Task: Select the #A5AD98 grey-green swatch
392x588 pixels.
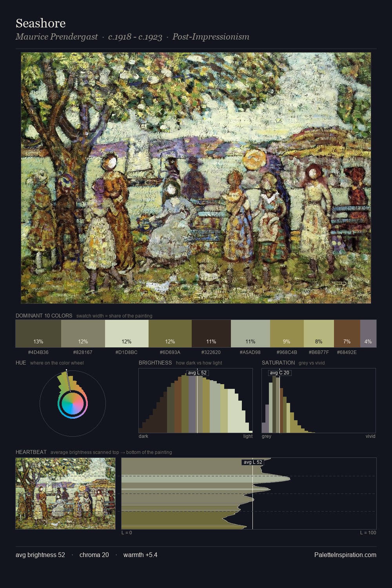Action: point(250,334)
